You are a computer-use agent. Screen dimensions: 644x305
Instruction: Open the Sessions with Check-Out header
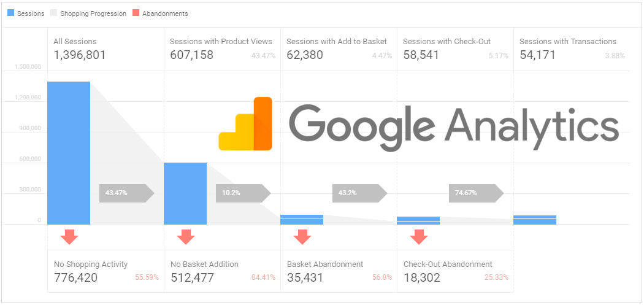(x=447, y=42)
